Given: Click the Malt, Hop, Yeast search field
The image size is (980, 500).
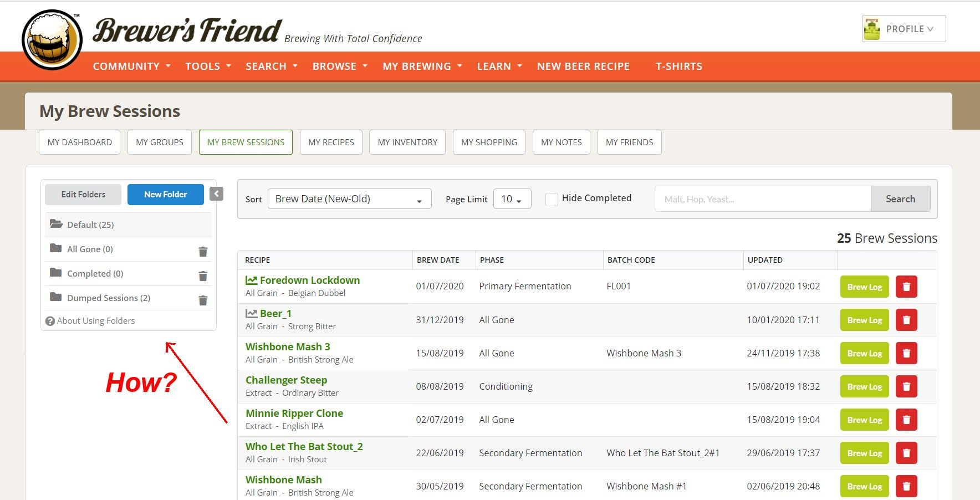Looking at the screenshot, I should 763,199.
